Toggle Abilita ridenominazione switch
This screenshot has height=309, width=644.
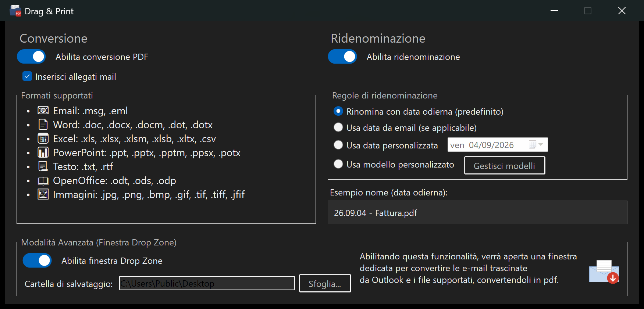pos(342,57)
